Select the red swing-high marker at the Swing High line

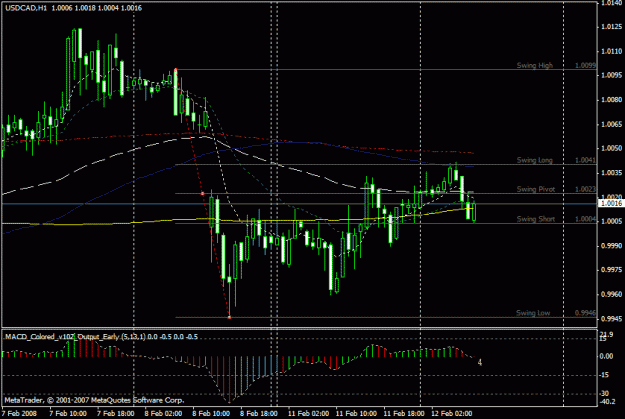pyautogui.click(x=175, y=70)
